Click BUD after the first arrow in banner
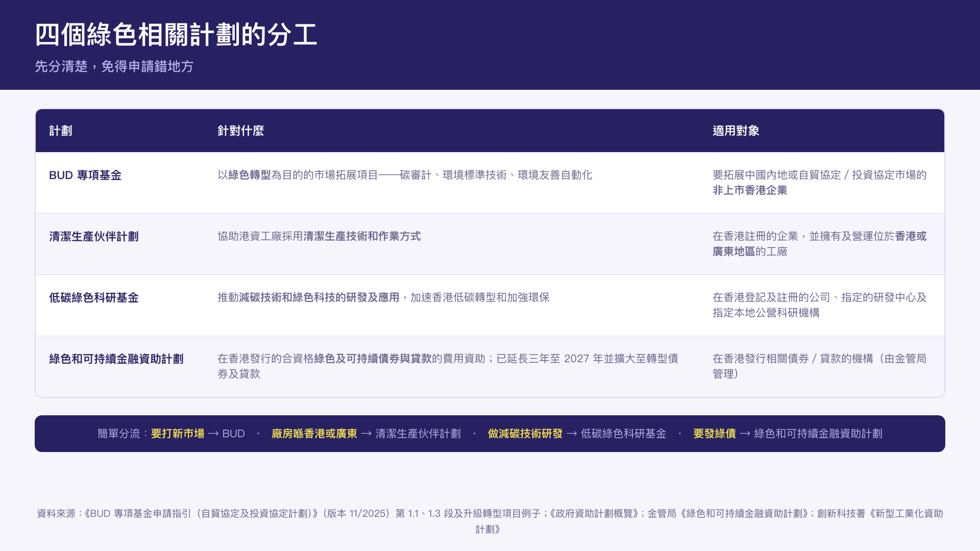The width and height of the screenshot is (980, 551). point(234,434)
